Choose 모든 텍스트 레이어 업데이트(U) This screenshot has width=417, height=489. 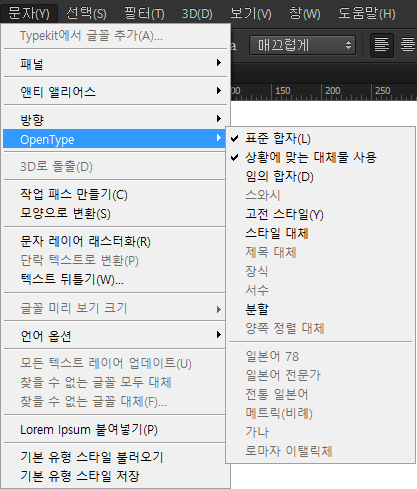[x=115, y=363]
